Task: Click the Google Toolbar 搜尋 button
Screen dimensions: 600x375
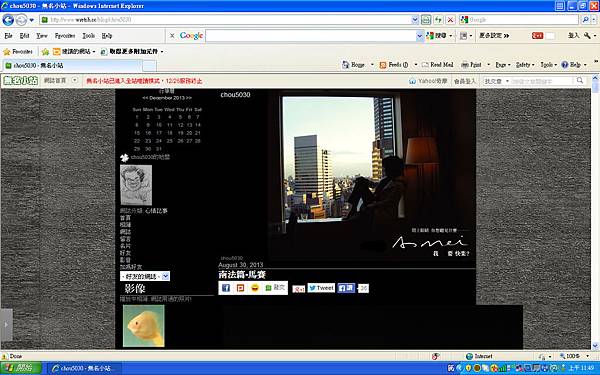Action: coord(437,36)
